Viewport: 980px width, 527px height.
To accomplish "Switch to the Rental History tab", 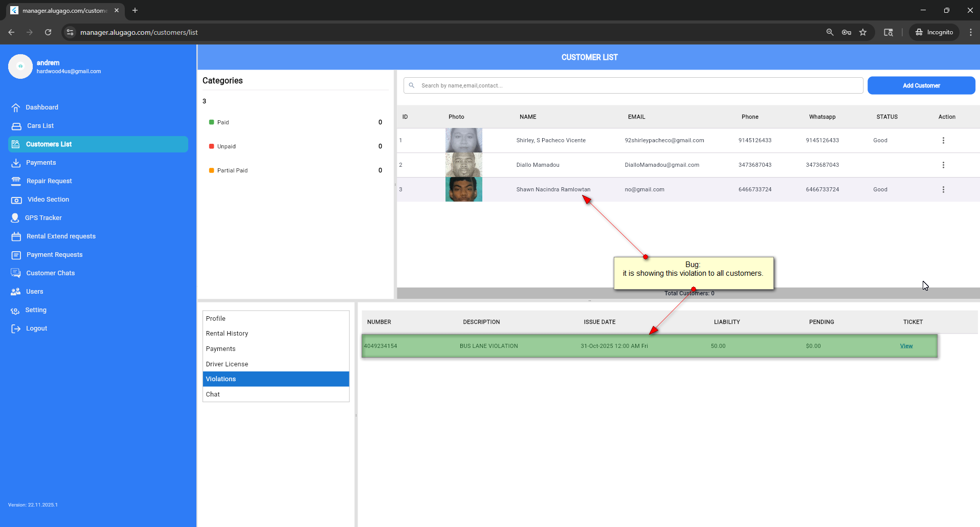I will pyautogui.click(x=227, y=334).
